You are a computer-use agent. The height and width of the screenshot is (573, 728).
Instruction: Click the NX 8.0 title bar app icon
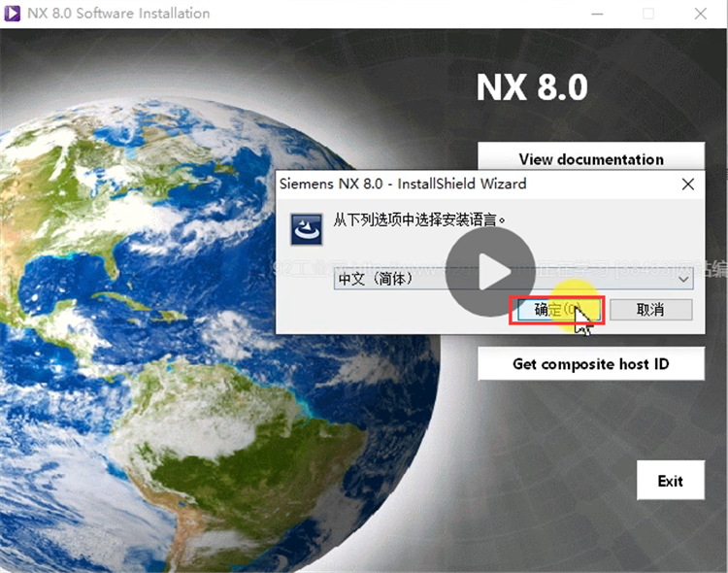click(12, 14)
